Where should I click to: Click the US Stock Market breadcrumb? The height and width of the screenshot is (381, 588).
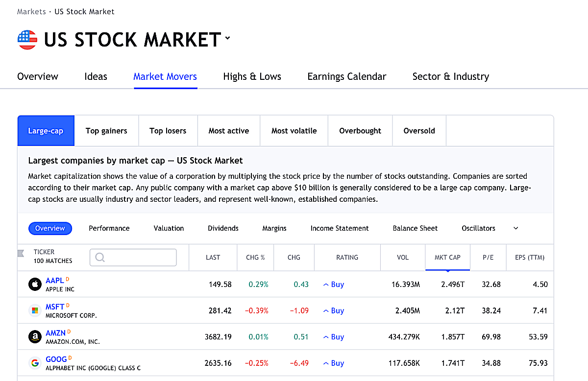[84, 11]
